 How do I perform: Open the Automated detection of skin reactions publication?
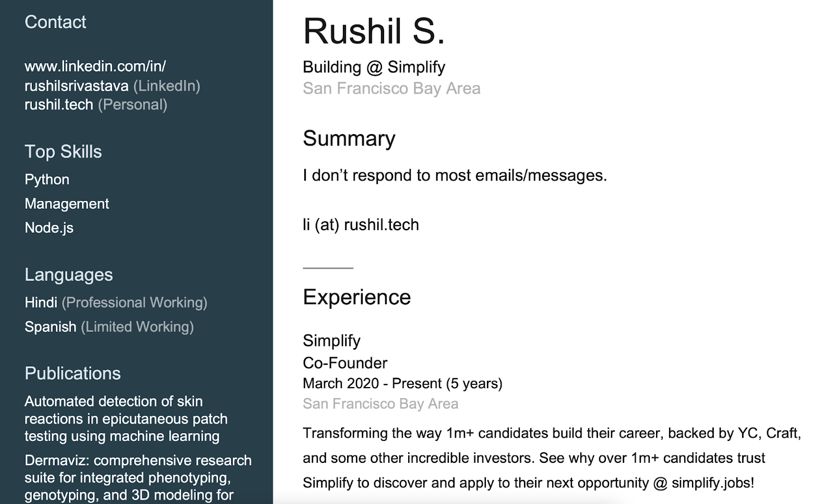click(x=126, y=418)
